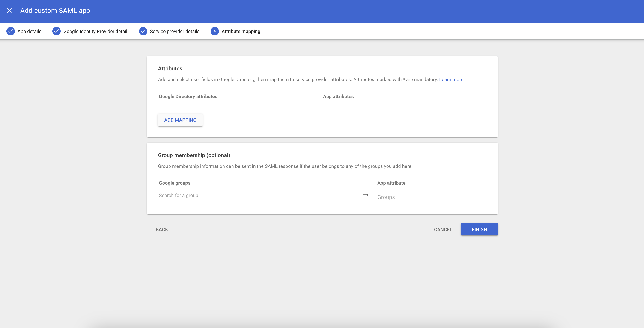Close the Add custom SAML app dialog
Screen dimensions: 644x328
[9, 11]
